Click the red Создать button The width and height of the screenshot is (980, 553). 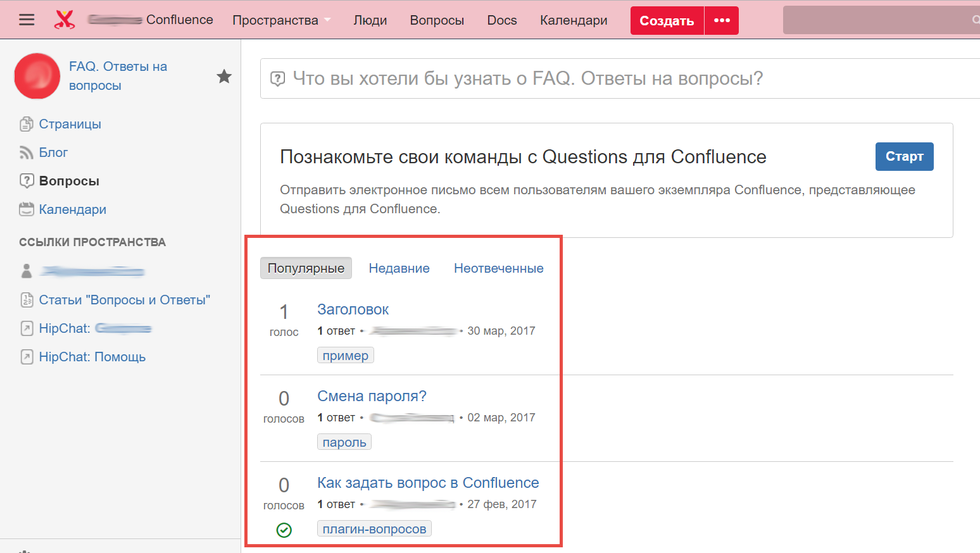click(x=667, y=20)
